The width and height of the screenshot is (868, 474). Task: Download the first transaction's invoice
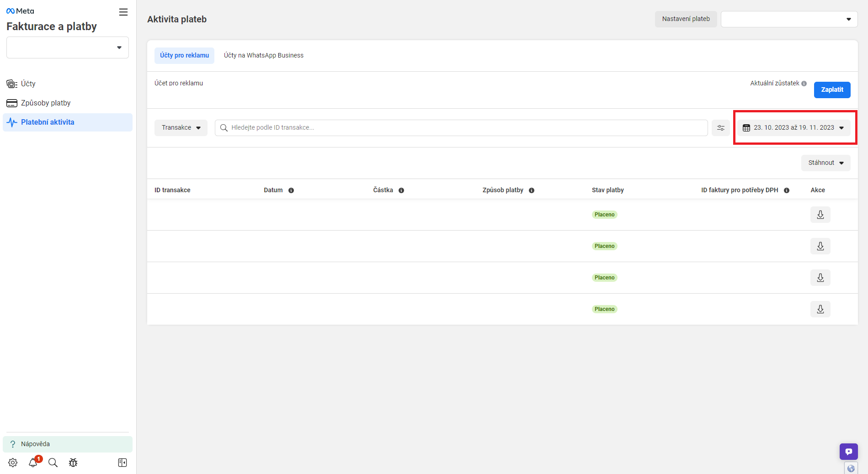[x=820, y=215]
